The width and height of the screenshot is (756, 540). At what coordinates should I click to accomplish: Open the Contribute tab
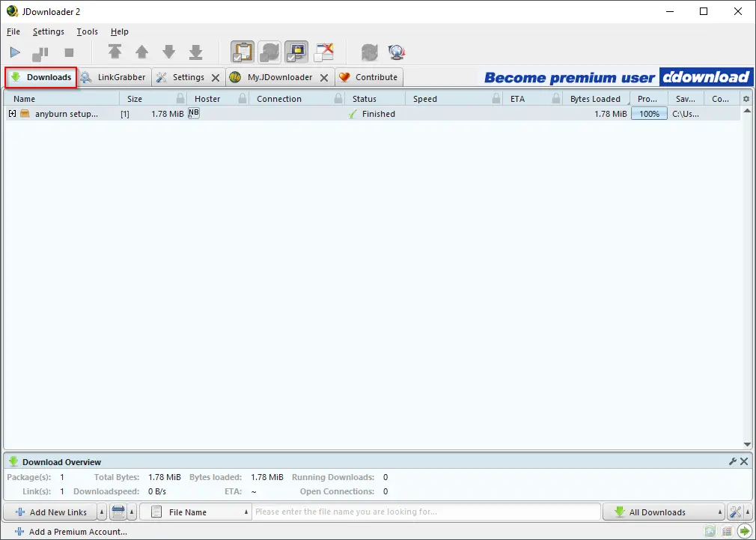(x=369, y=77)
